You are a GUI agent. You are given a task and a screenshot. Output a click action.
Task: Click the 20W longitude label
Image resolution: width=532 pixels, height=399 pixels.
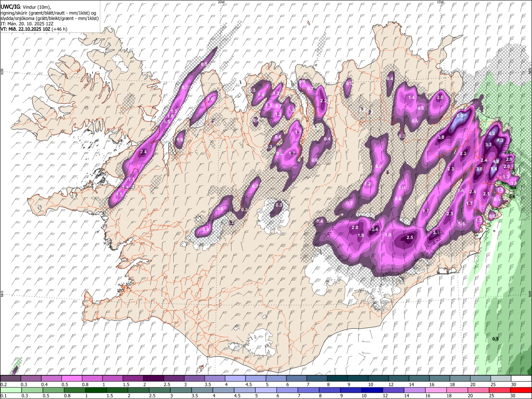point(221,2)
